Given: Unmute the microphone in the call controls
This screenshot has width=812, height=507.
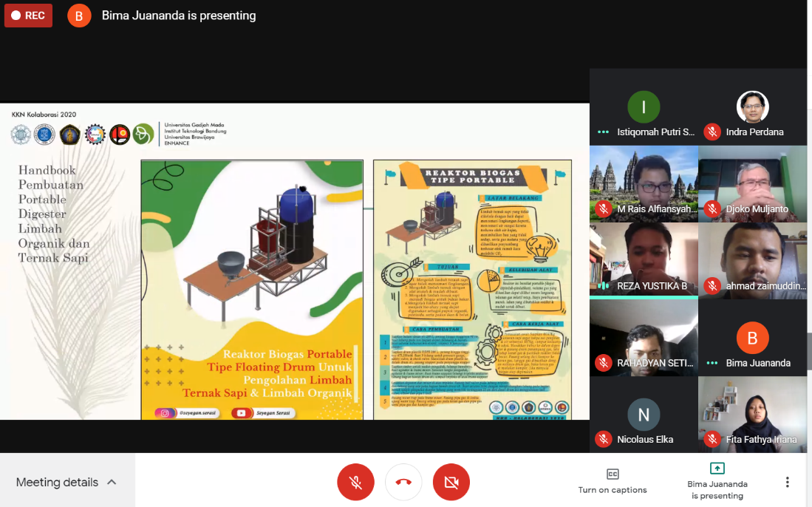Looking at the screenshot, I should pyautogui.click(x=355, y=483).
